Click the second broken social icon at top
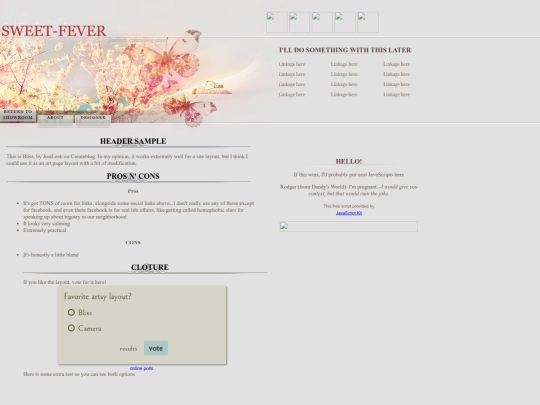Image resolution: width=540 pixels, height=405 pixels. (299, 22)
